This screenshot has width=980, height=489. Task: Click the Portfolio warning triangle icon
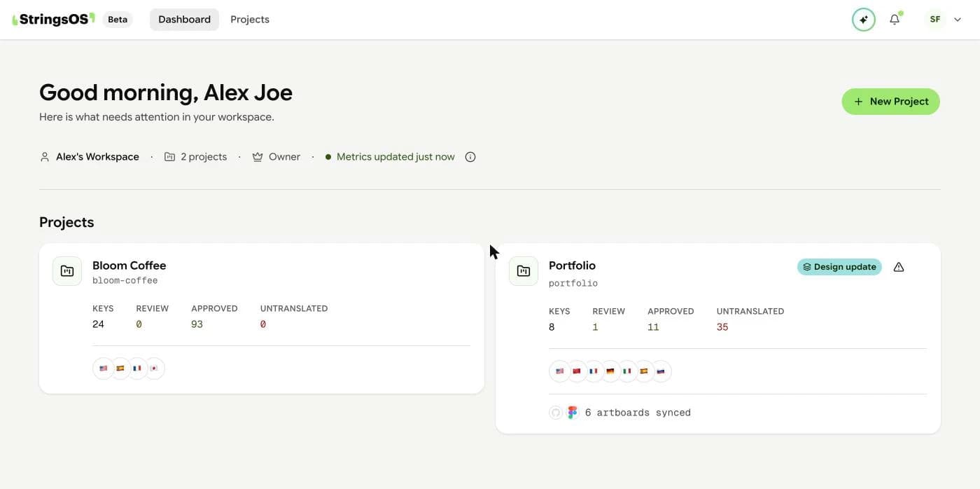point(899,267)
